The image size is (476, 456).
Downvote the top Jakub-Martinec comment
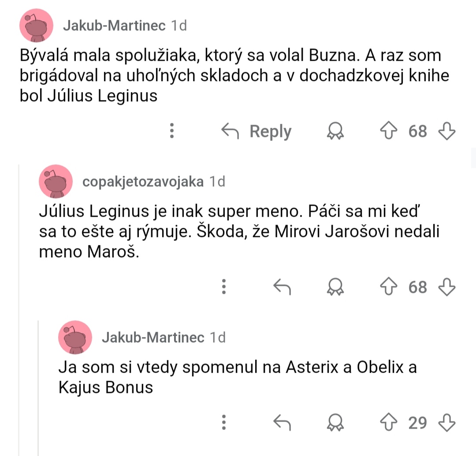[x=446, y=131]
